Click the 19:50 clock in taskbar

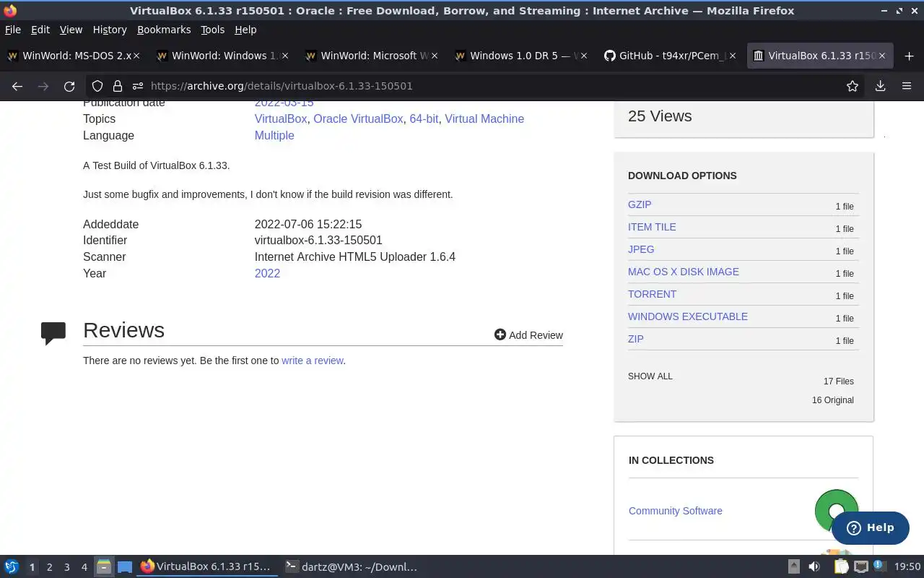(907, 567)
